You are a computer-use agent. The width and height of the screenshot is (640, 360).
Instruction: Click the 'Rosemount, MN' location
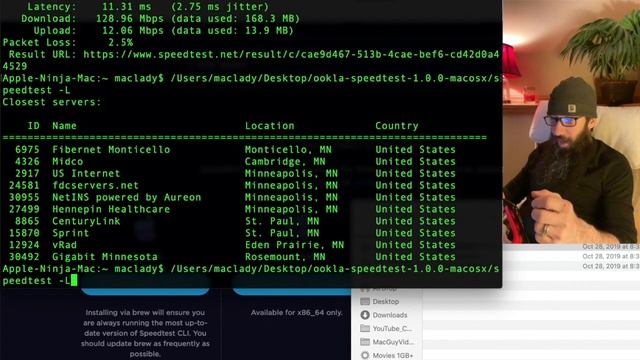(x=285, y=257)
